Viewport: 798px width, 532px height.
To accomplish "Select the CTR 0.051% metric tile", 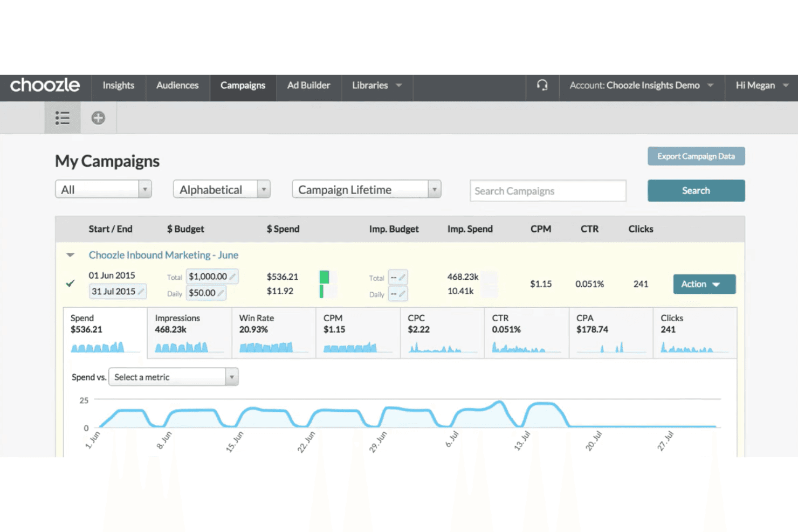I will 526,333.
